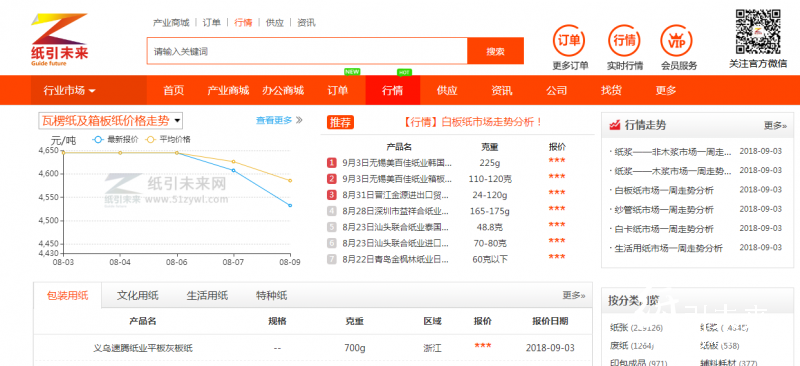
Task: Select 订单 search scope above search box
Action: click(212, 22)
